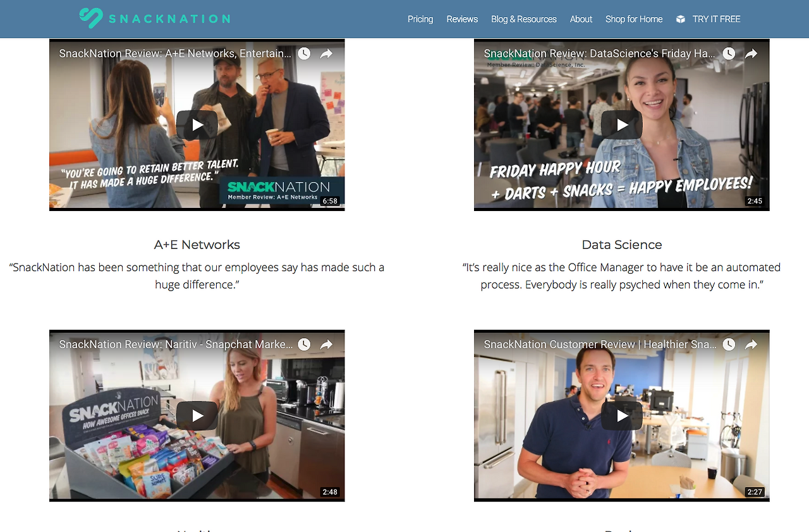Click Watch Later clock on Naritiv video
Image resolution: width=809 pixels, height=532 pixels.
click(304, 344)
